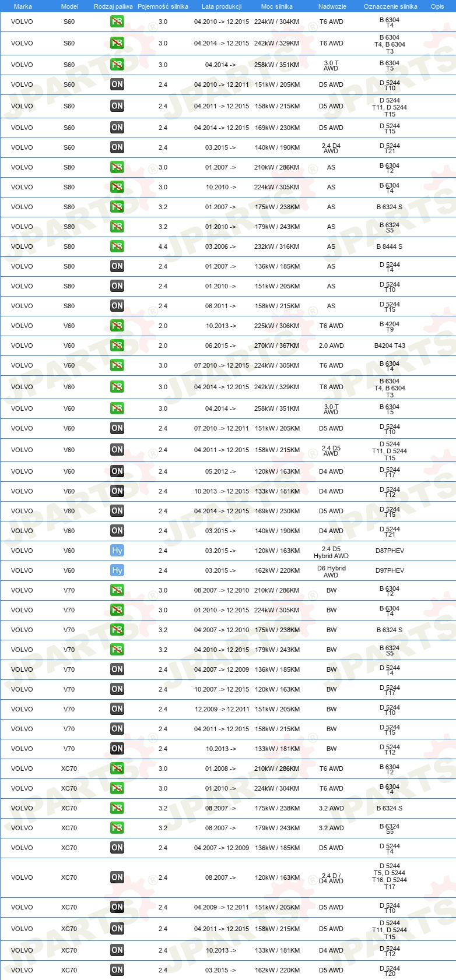
Task: Click the Model column header
Action: pos(69,6)
